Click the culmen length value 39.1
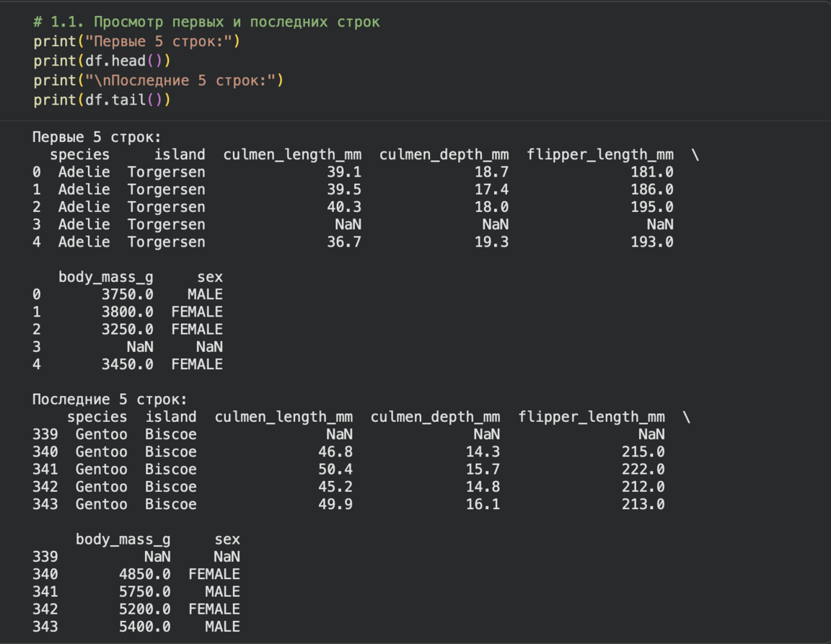 pos(344,172)
